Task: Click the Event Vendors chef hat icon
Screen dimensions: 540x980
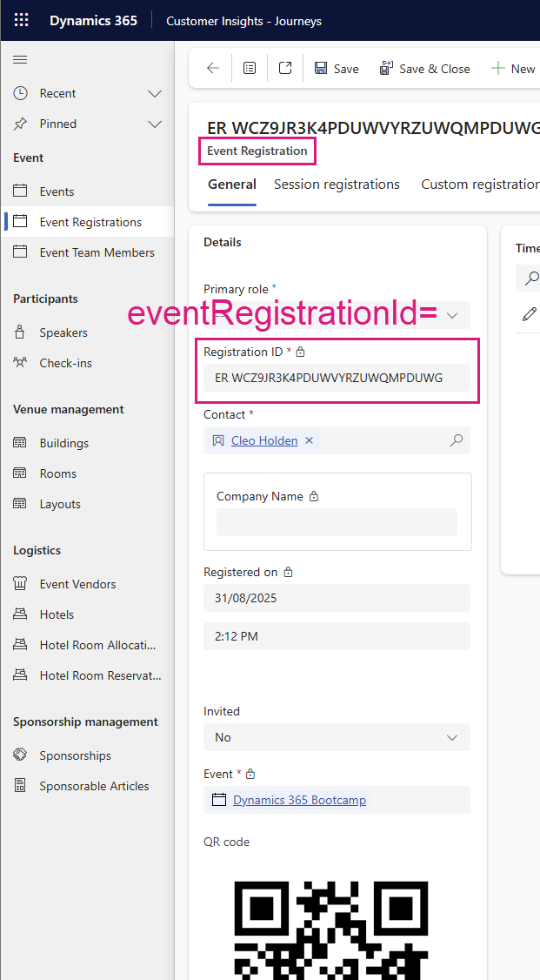Action: [x=20, y=584]
